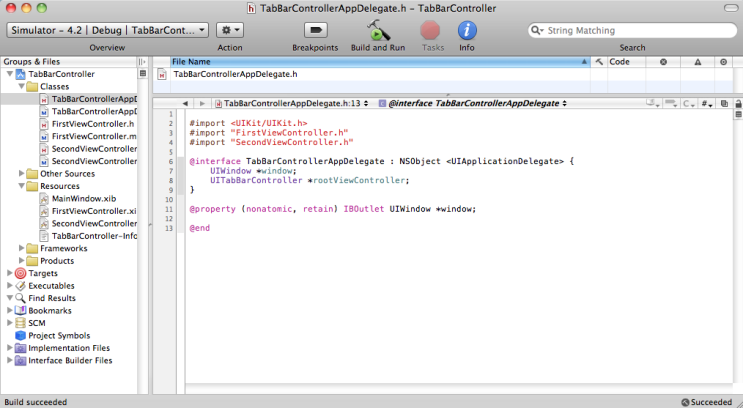The height and width of the screenshot is (408, 743).
Task: Select Project Symbols in the sidebar
Action: [59, 335]
